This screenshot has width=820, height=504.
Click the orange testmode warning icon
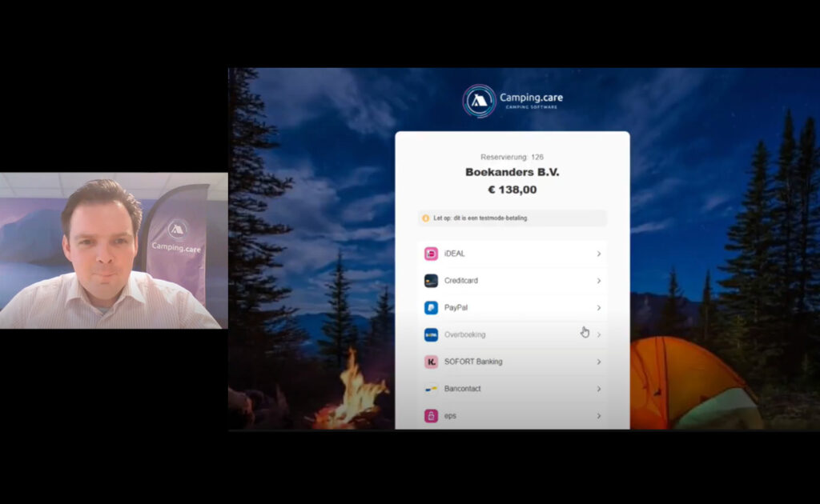click(x=426, y=218)
